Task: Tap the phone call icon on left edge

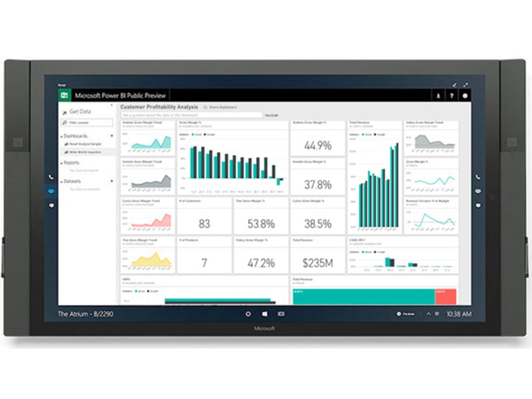Action: click(x=51, y=177)
